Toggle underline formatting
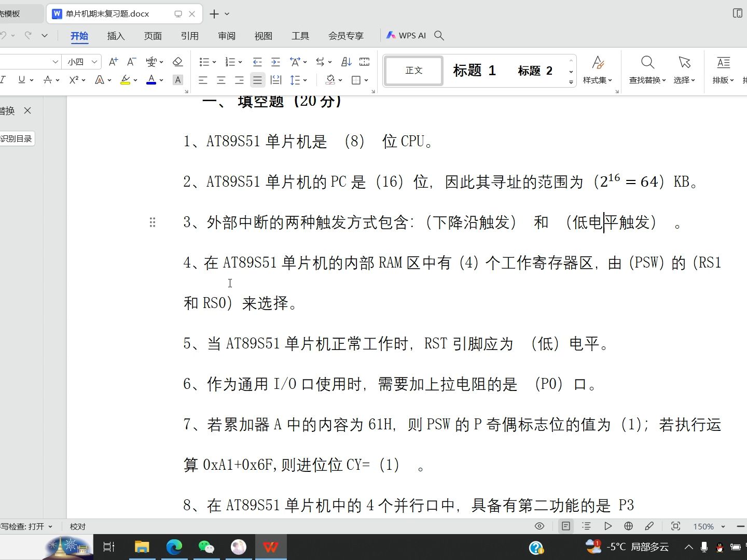 click(21, 80)
